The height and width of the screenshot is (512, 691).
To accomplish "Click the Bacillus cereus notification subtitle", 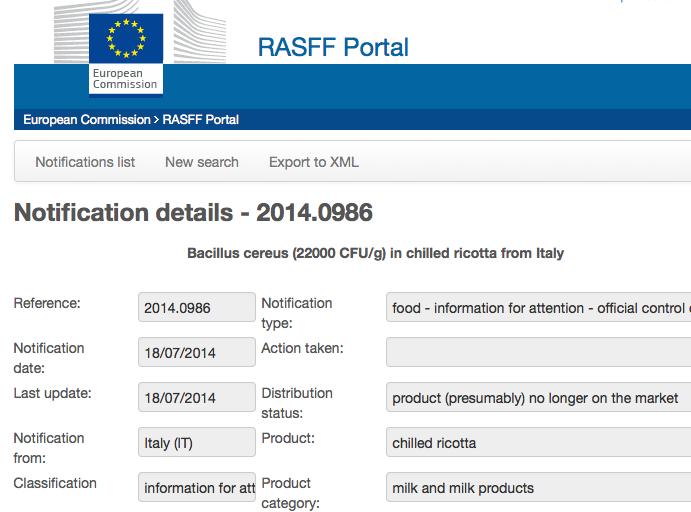I will pos(375,253).
